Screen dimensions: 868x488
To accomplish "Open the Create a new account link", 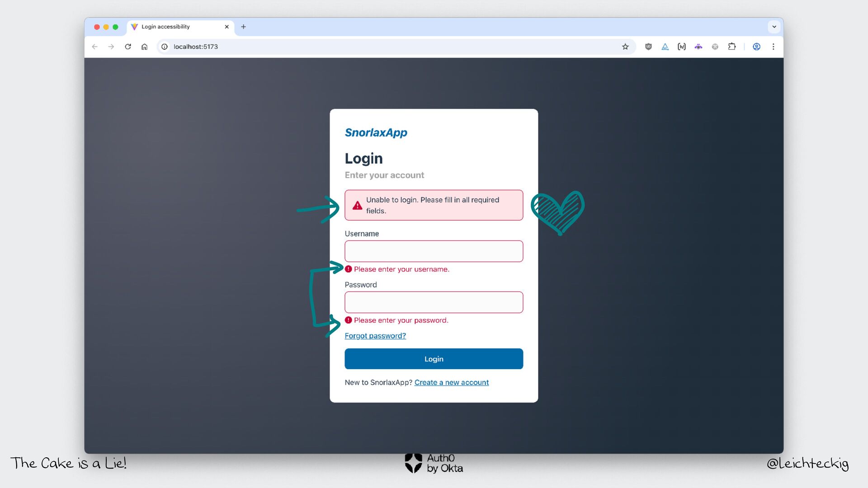I will point(451,382).
